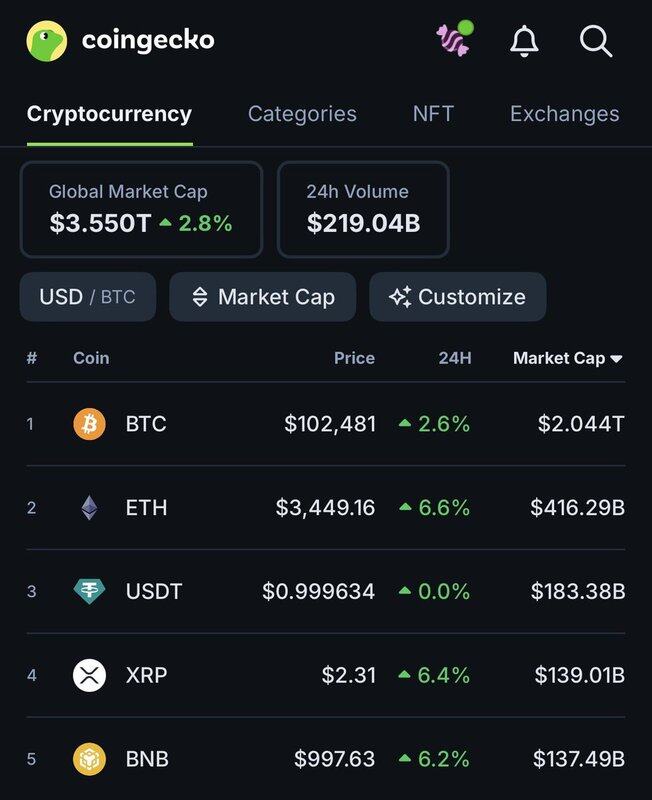The height and width of the screenshot is (800, 652).
Task: Tap the search magnifier icon
Action: 596,41
